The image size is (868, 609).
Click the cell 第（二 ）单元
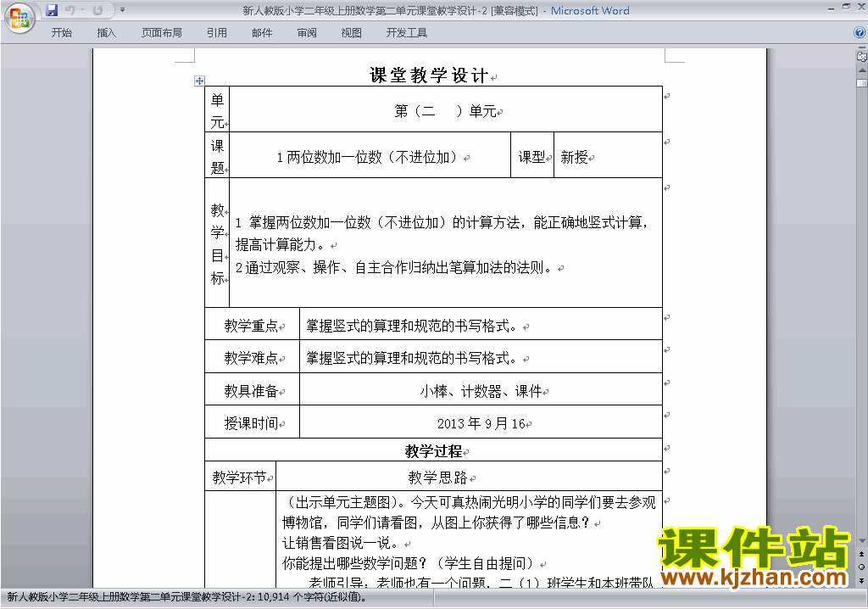click(446, 111)
